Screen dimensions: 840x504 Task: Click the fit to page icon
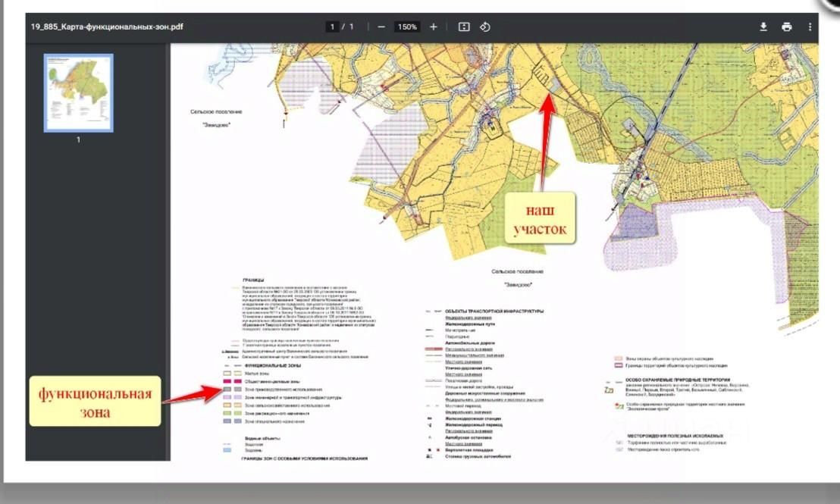(x=464, y=27)
